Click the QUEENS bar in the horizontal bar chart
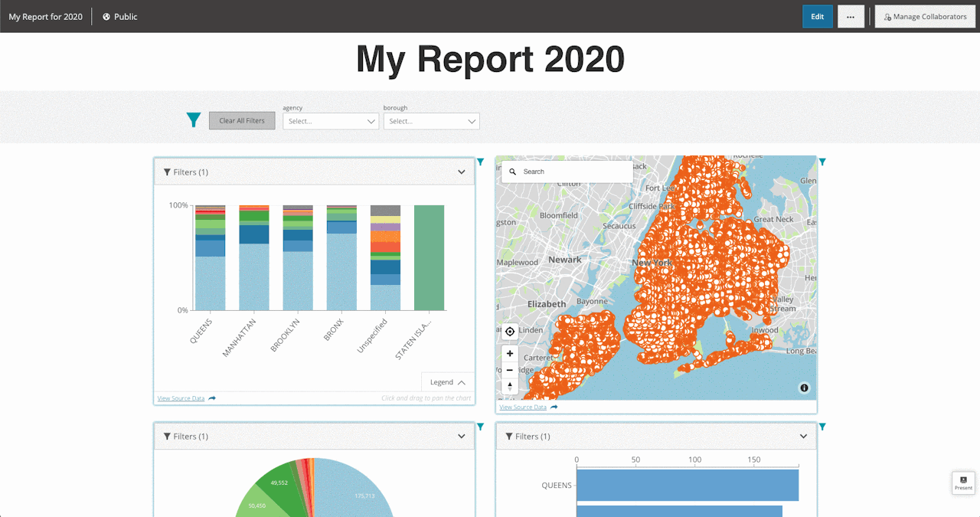Viewport: 980px width, 517px height. point(688,486)
